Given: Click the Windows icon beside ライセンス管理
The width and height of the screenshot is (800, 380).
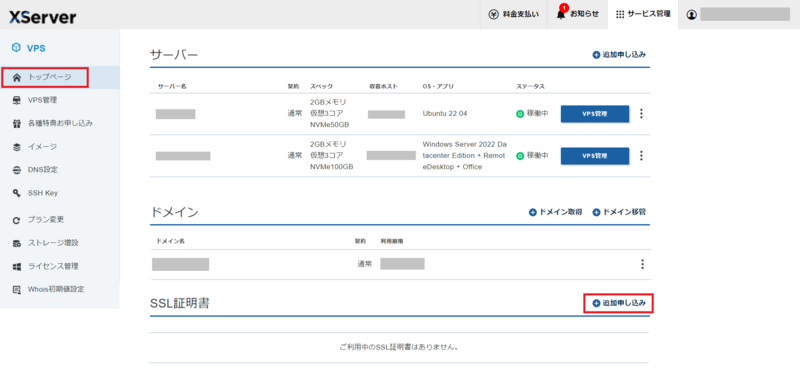Looking at the screenshot, I should click(x=16, y=266).
